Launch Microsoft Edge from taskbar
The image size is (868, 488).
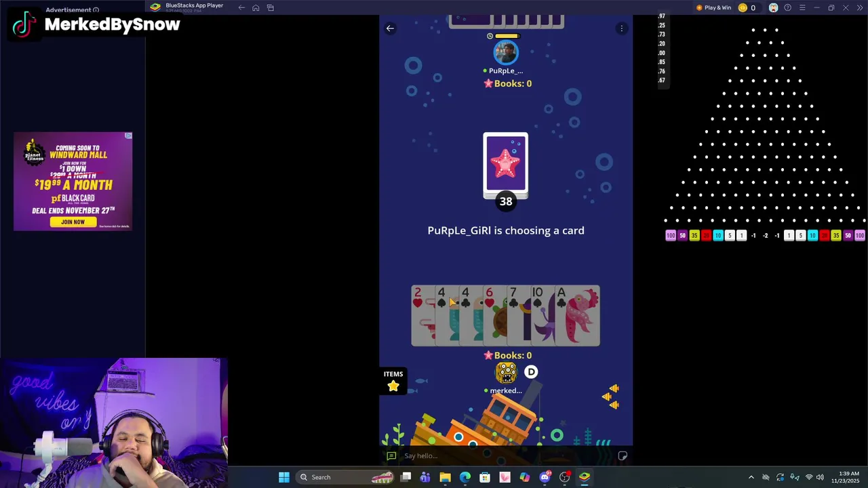[x=465, y=477]
